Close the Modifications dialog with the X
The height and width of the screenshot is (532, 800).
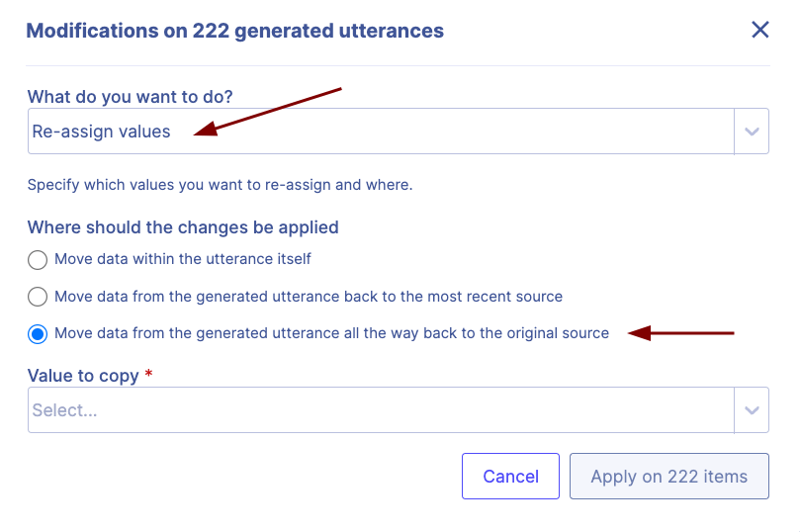coord(759,30)
